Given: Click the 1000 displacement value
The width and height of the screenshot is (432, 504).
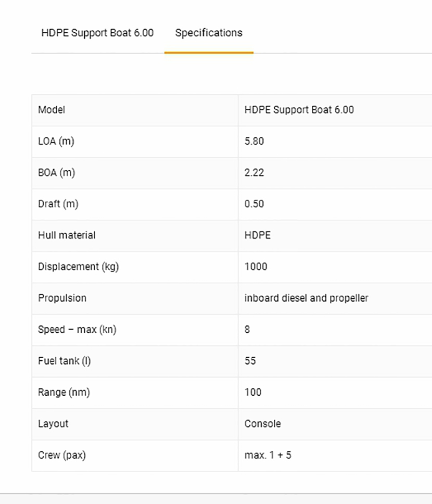Looking at the screenshot, I should pyautogui.click(x=256, y=267).
